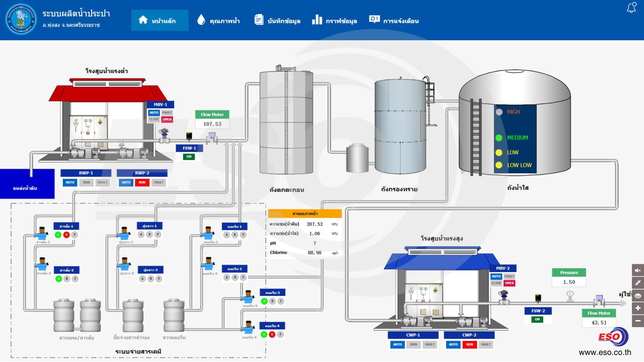The image size is (644, 362).
Task: Click the ESO website link
Action: [x=604, y=352]
